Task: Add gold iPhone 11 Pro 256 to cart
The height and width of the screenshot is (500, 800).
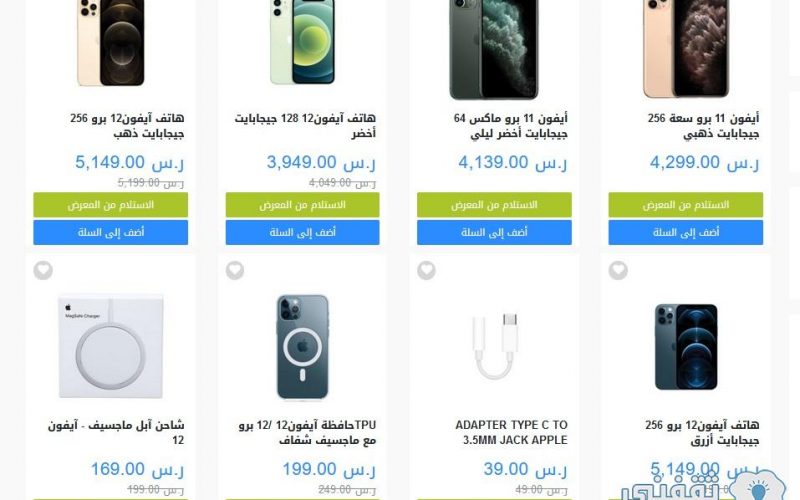Action: [686, 233]
